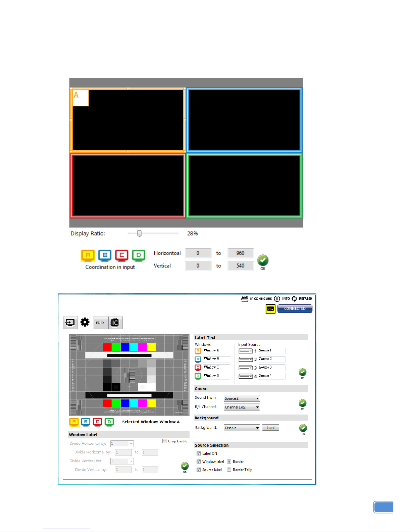Edit the Source 3 label text field
The width and height of the screenshot is (411, 532).
tap(271, 368)
